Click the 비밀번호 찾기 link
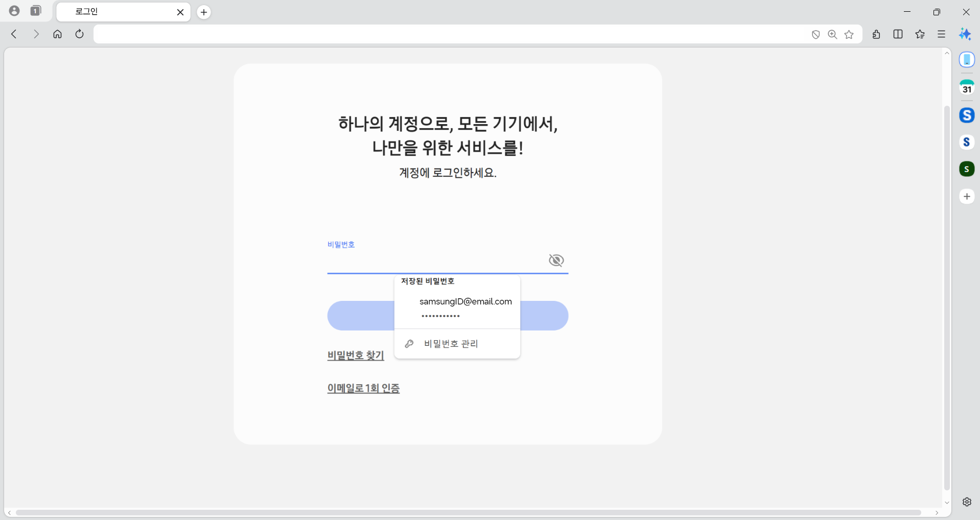 click(356, 356)
